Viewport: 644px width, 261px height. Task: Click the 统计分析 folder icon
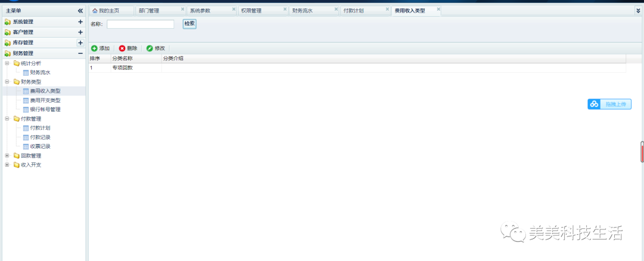click(17, 63)
